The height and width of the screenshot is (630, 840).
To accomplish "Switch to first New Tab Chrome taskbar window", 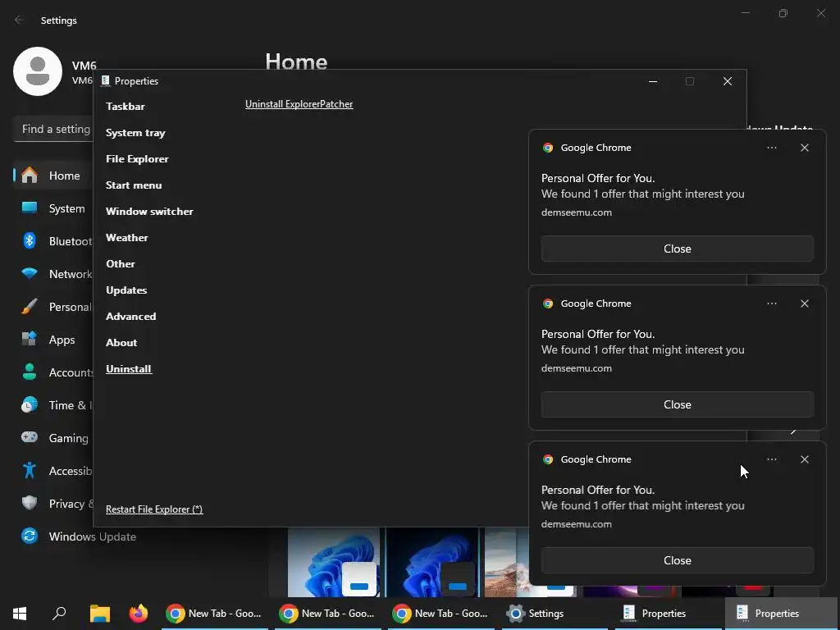I will tap(215, 614).
